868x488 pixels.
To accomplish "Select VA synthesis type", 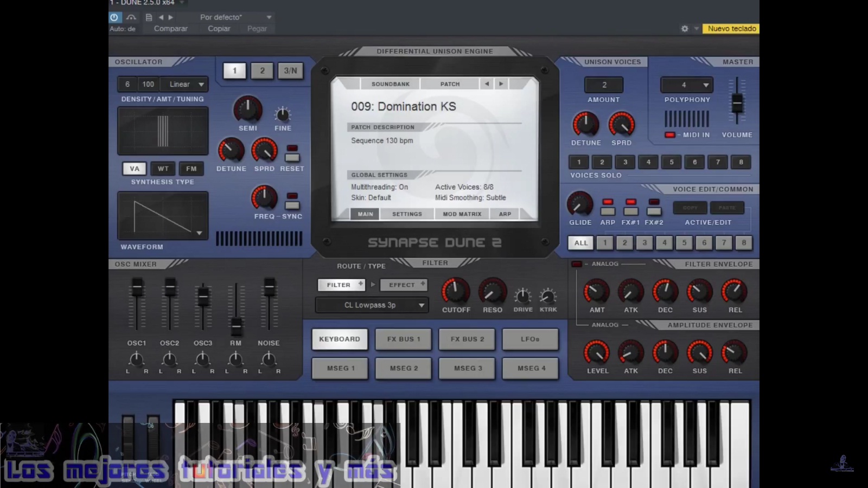I will click(135, 169).
